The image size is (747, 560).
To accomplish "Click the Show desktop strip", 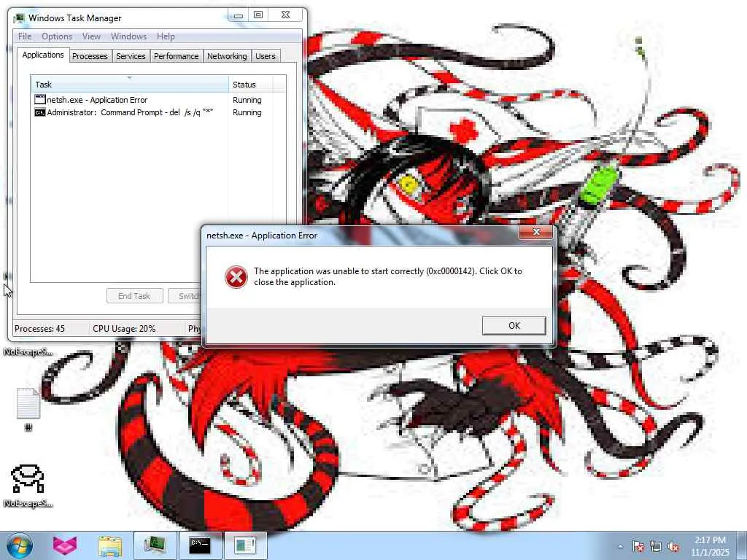I will [742, 545].
